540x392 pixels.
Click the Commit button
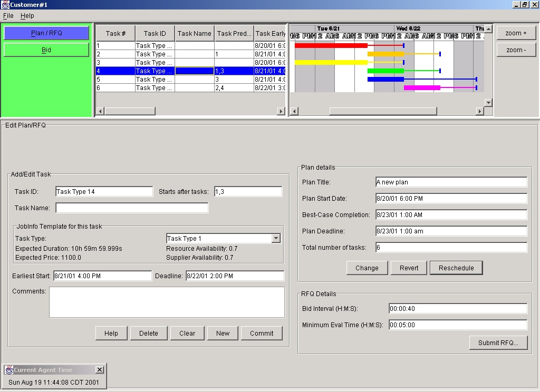[x=262, y=333]
